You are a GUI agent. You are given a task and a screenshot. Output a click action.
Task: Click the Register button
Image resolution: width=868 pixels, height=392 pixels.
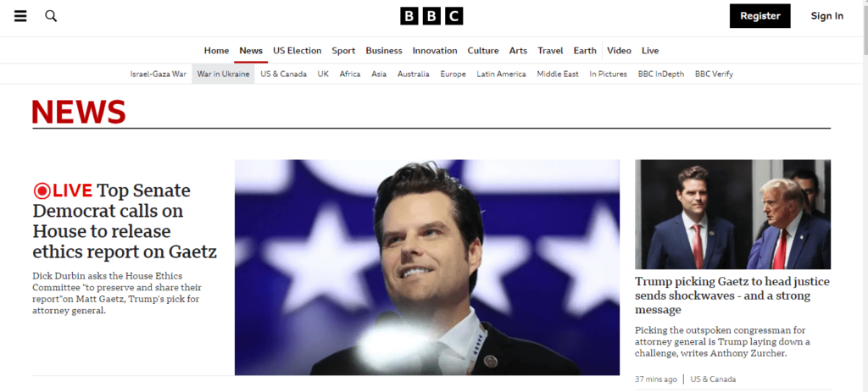pos(760,16)
